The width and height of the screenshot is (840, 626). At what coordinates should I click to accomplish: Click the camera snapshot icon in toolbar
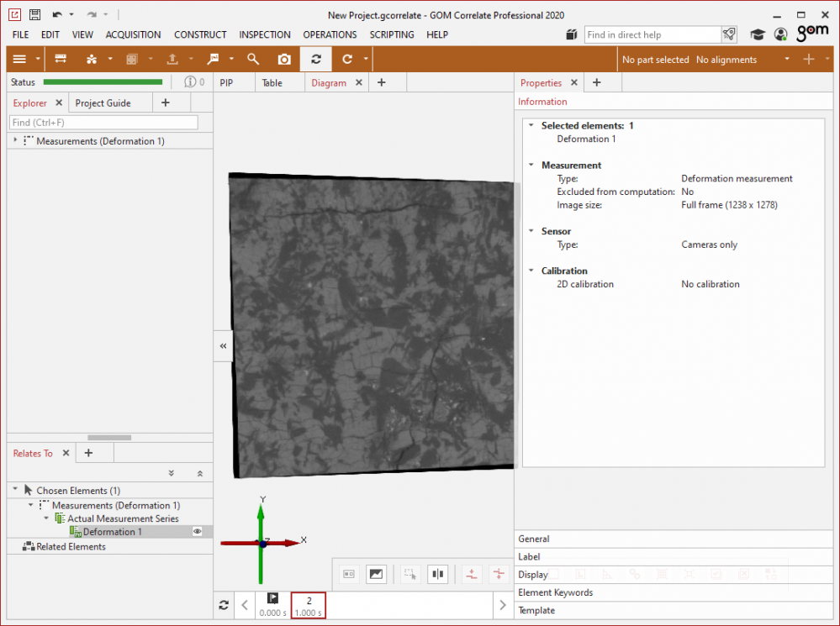coord(285,60)
